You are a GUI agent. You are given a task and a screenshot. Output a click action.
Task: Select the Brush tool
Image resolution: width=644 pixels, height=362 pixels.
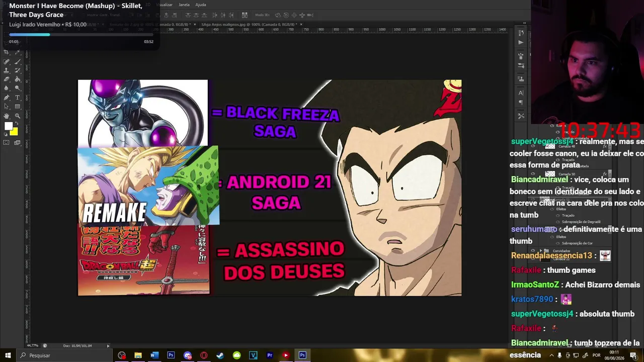[18, 61]
